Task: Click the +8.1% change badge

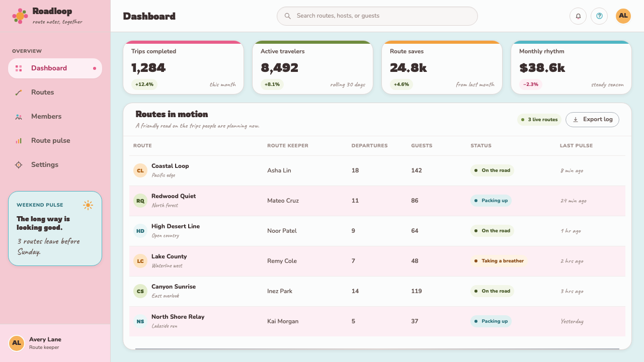Action: [x=272, y=84]
